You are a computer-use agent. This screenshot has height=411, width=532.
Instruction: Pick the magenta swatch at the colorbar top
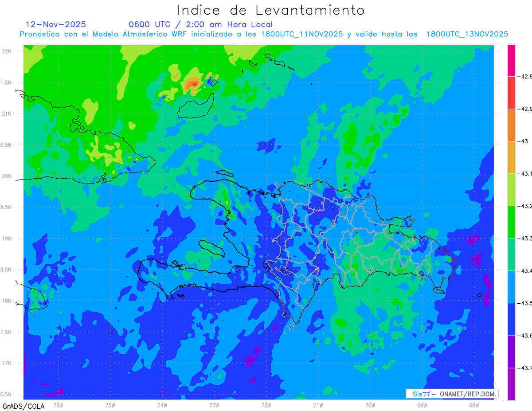pos(511,60)
